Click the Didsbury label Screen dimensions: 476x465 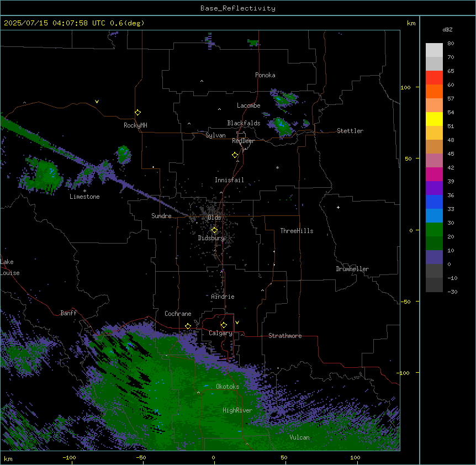[x=211, y=238]
